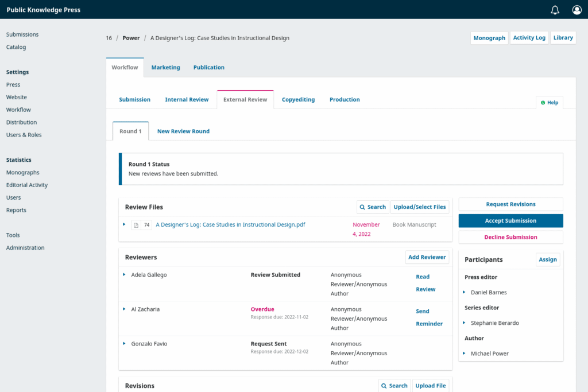Read Adela Gallego's submitted review

[x=423, y=276]
